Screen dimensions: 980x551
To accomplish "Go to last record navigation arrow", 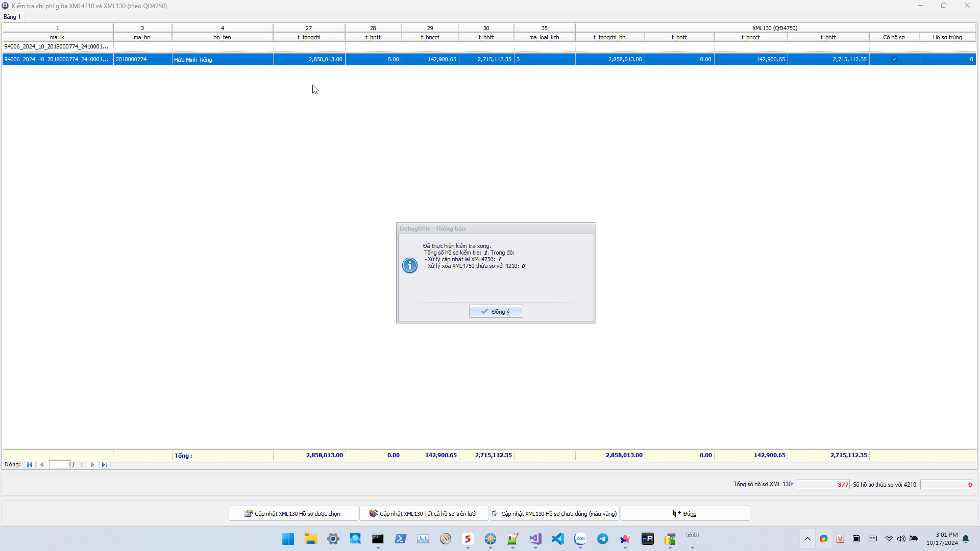I will click(104, 464).
